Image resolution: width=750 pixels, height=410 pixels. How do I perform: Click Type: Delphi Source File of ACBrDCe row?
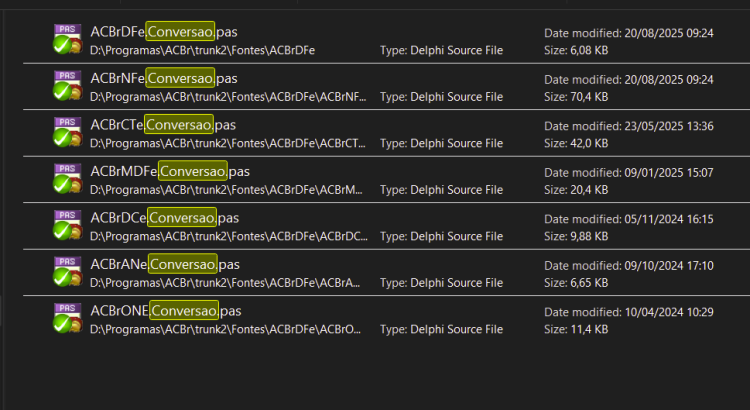441,236
